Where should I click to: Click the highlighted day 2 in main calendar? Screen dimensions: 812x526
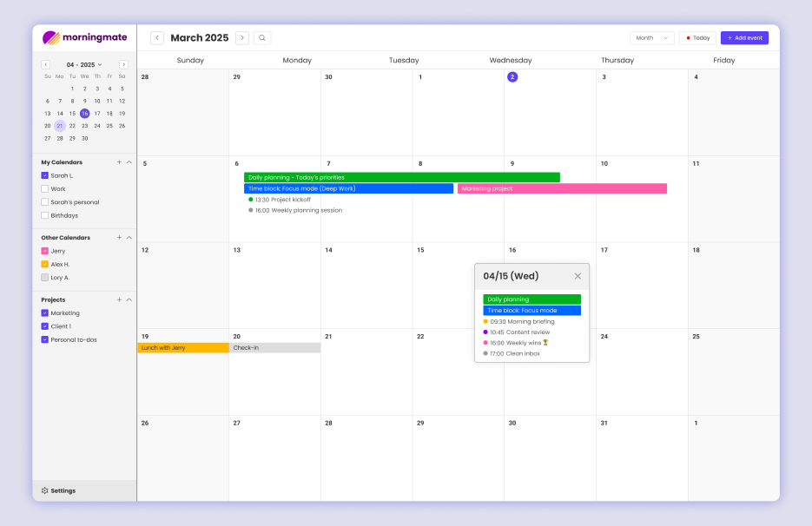(x=512, y=77)
